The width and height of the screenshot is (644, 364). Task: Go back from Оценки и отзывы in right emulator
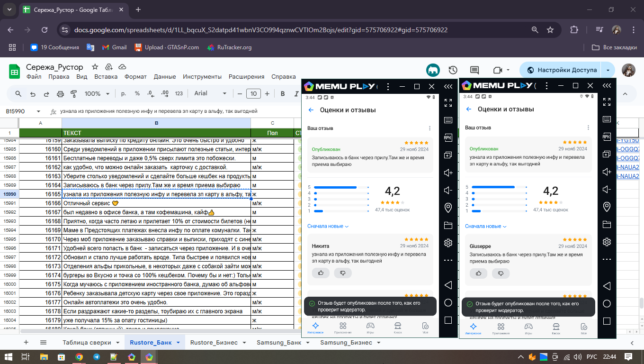coord(469,109)
